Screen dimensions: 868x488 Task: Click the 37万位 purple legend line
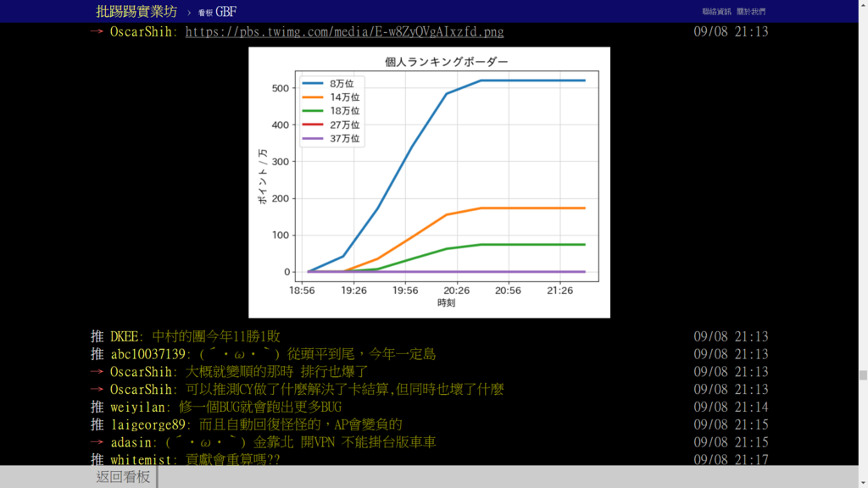(x=312, y=138)
